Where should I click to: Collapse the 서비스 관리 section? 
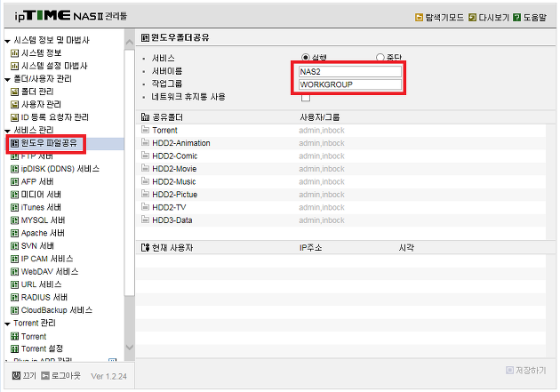[x=7, y=131]
